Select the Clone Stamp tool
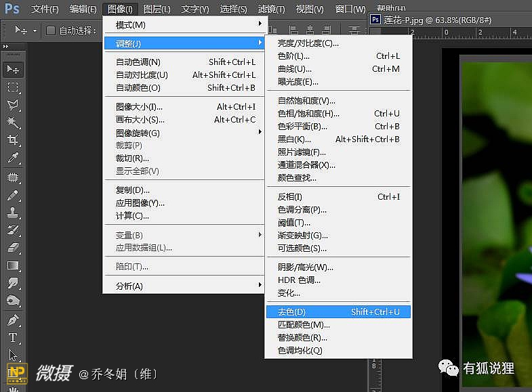Image resolution: width=532 pixels, height=392 pixels. [13, 213]
